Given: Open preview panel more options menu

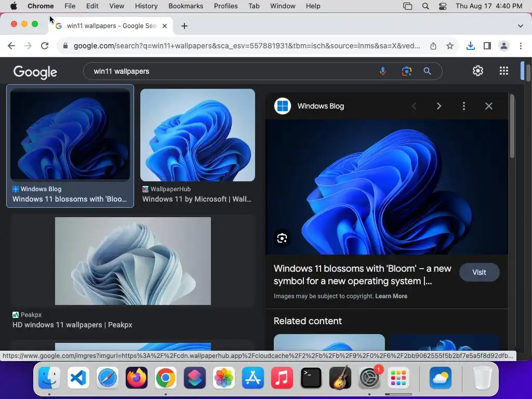Looking at the screenshot, I should (x=464, y=106).
